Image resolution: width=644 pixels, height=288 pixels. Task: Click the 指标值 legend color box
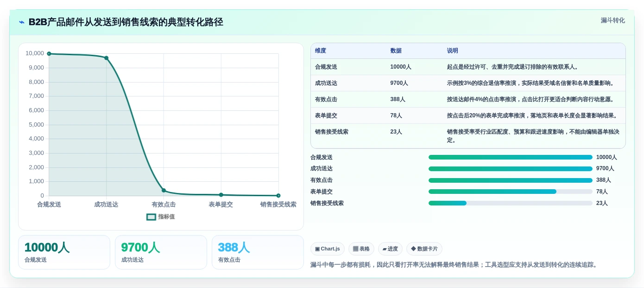click(x=151, y=217)
